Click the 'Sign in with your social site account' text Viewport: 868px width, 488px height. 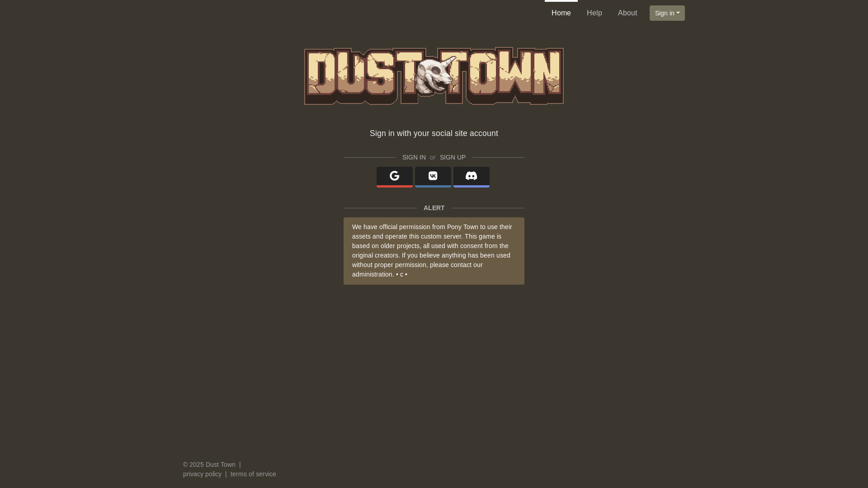pos(434,133)
